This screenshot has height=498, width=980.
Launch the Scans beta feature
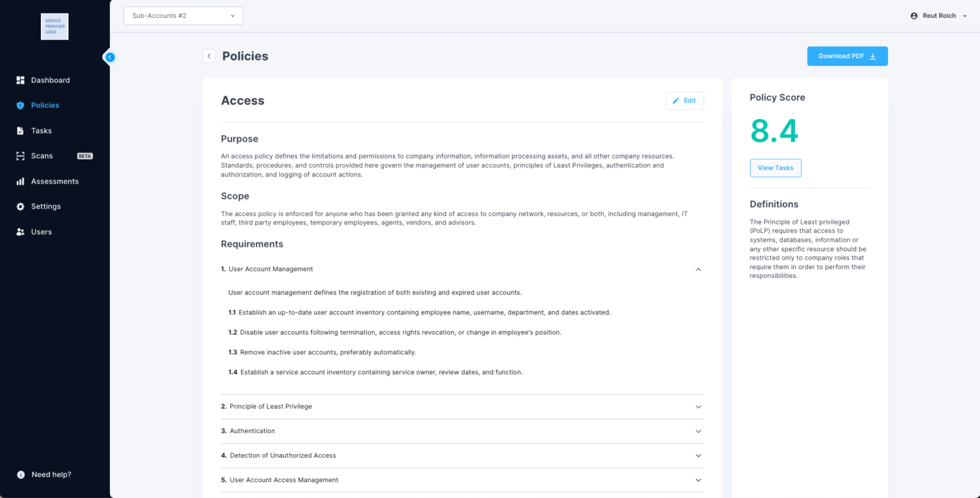[41, 156]
